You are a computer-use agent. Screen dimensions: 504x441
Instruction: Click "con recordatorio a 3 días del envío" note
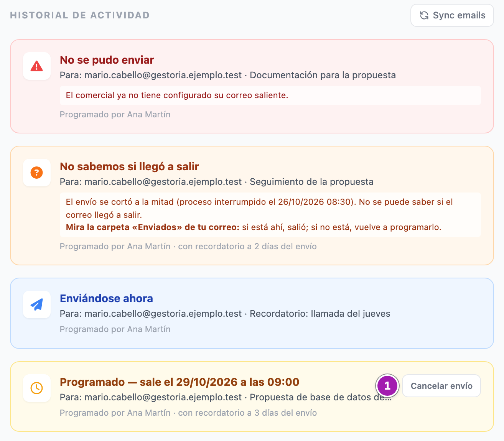point(247,413)
